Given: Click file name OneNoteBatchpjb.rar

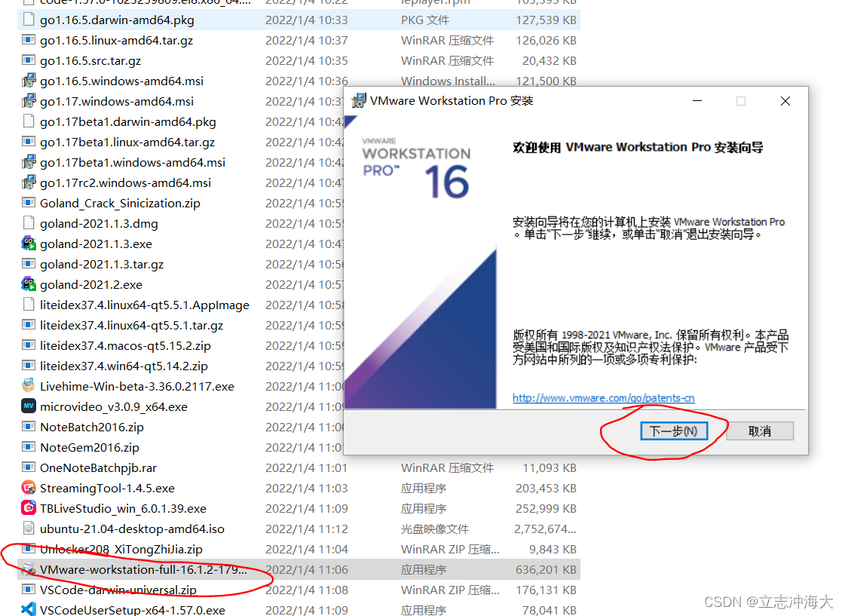Looking at the screenshot, I should pyautogui.click(x=98, y=467).
